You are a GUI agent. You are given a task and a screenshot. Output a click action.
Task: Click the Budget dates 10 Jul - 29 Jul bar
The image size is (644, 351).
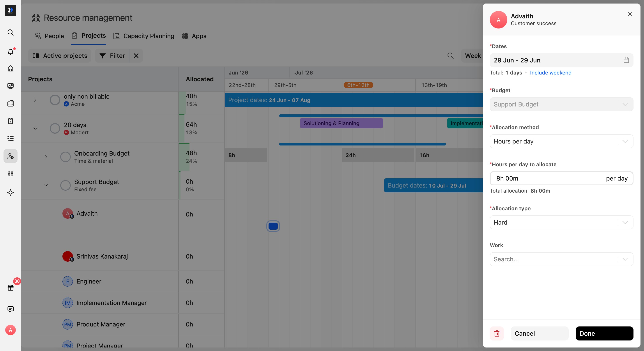(433, 185)
